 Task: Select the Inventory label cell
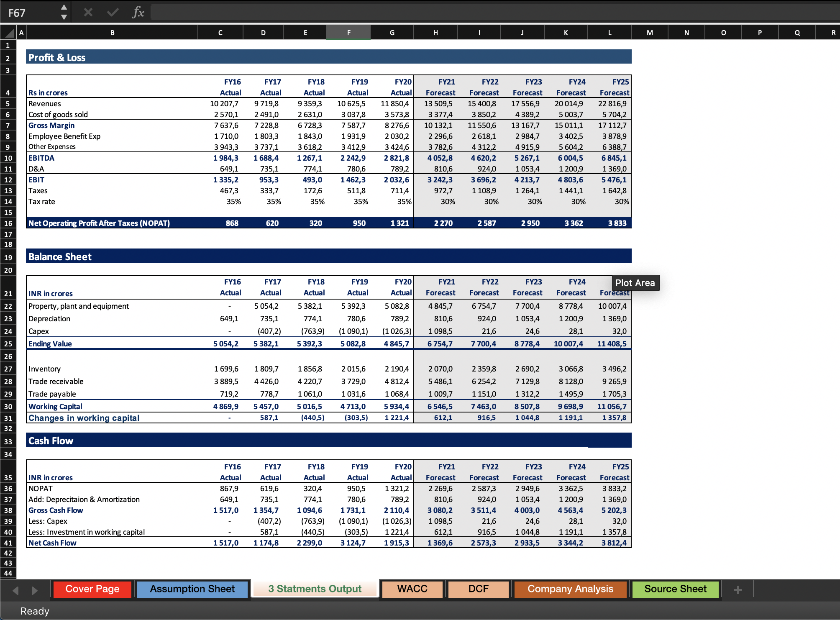(x=44, y=369)
